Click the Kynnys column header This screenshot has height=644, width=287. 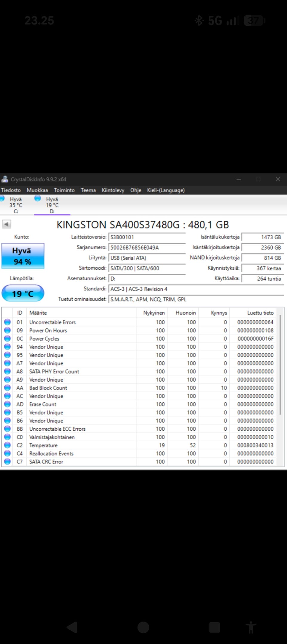214,313
